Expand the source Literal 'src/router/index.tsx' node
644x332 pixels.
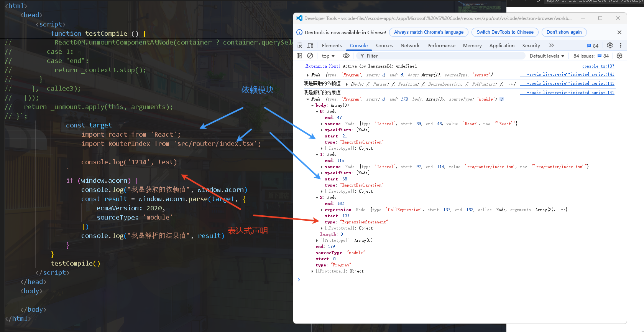322,167
